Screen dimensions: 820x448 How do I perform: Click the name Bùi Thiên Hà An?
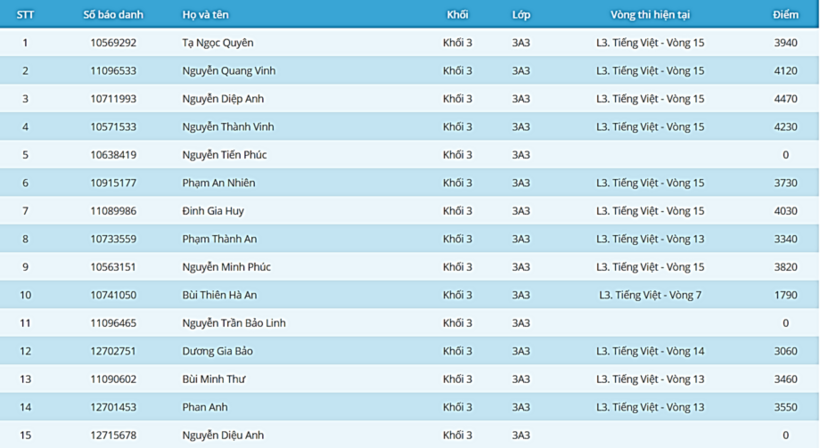click(219, 295)
